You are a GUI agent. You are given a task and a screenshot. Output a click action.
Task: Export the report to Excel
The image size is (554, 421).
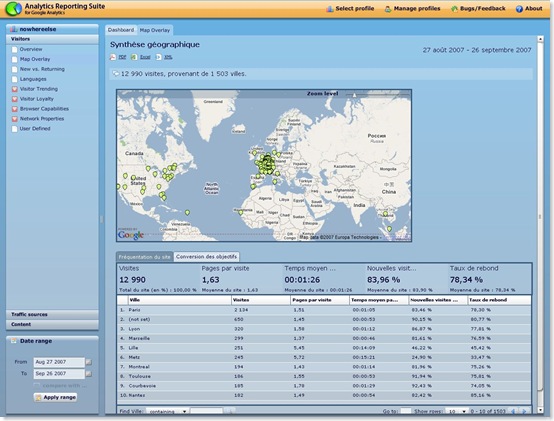pyautogui.click(x=145, y=57)
